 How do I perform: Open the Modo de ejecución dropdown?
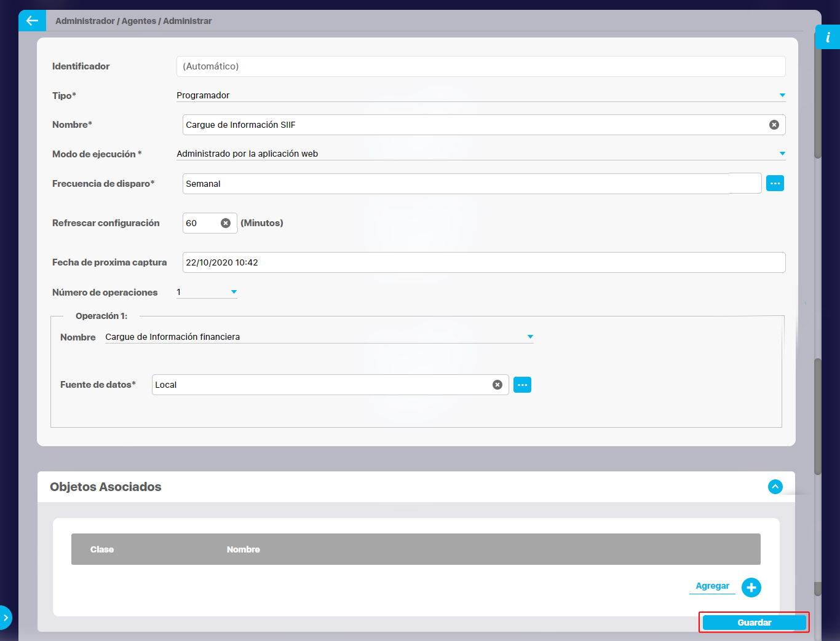[x=782, y=154]
